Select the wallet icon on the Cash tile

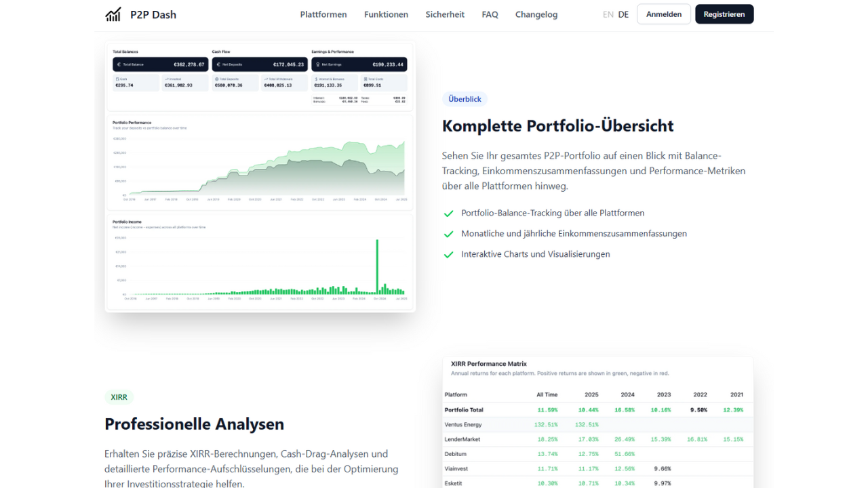pos(117,79)
